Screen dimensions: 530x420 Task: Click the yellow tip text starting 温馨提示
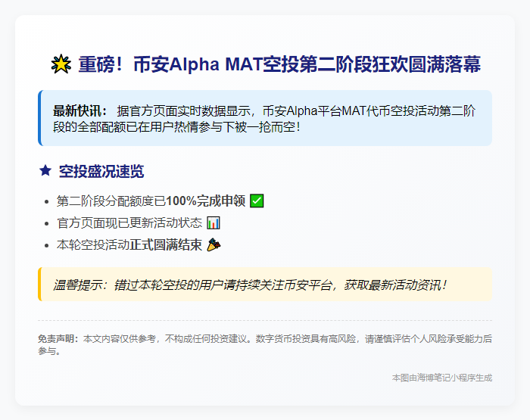pyautogui.click(x=250, y=285)
